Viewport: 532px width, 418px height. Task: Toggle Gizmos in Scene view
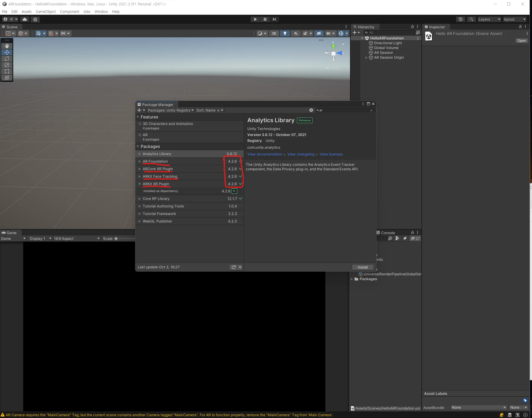[341, 33]
